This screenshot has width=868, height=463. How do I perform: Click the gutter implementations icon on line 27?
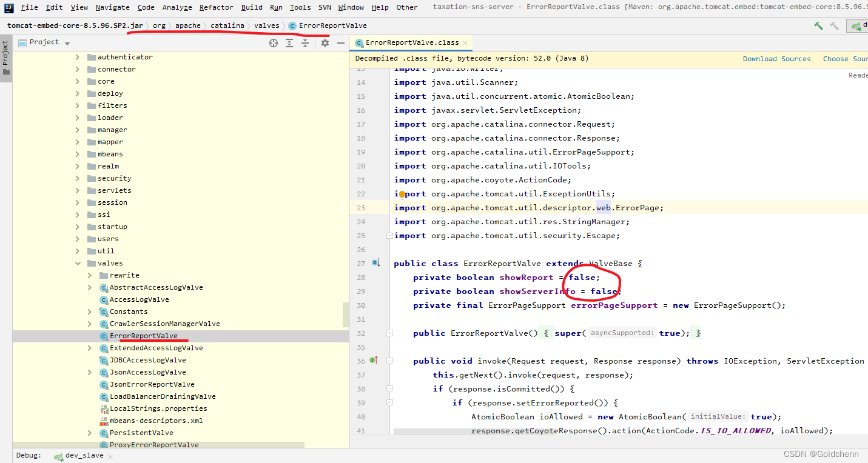(376, 263)
